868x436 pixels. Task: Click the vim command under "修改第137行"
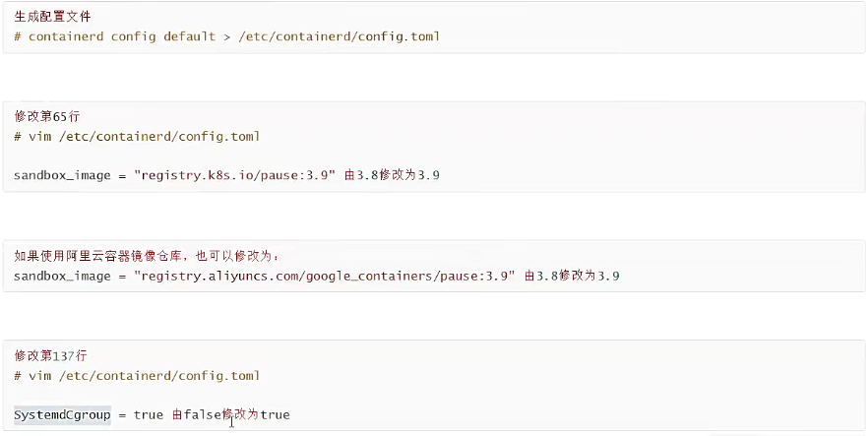[137, 376]
